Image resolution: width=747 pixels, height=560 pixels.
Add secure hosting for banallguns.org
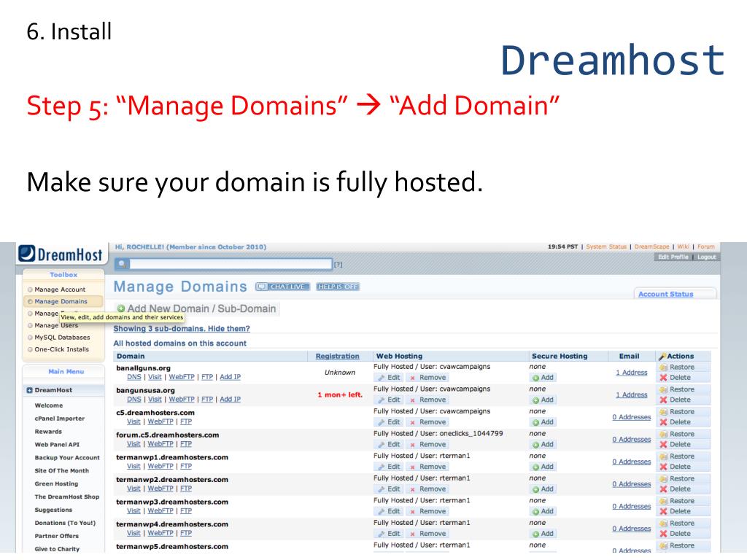click(x=543, y=378)
